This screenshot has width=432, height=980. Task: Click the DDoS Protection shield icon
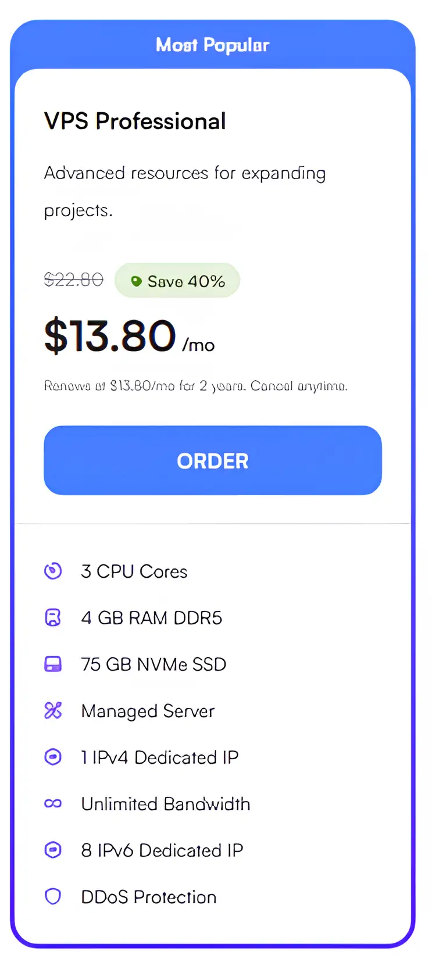(x=53, y=896)
